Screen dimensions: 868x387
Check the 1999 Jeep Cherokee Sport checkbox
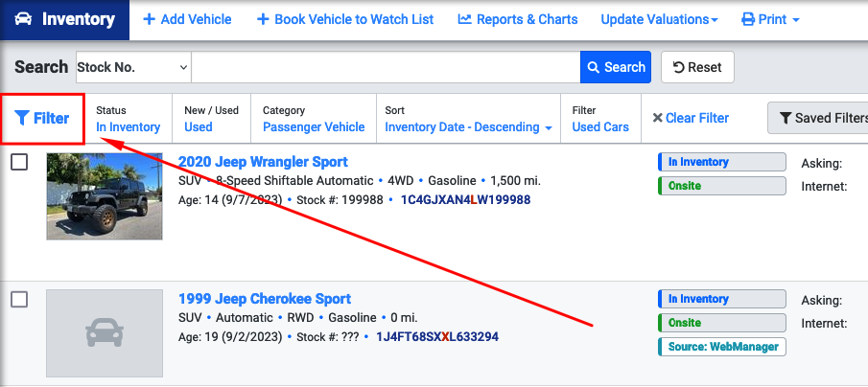click(19, 299)
